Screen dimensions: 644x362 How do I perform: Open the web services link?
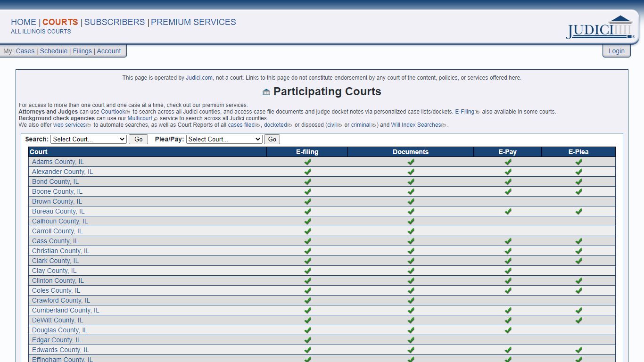[x=70, y=125]
